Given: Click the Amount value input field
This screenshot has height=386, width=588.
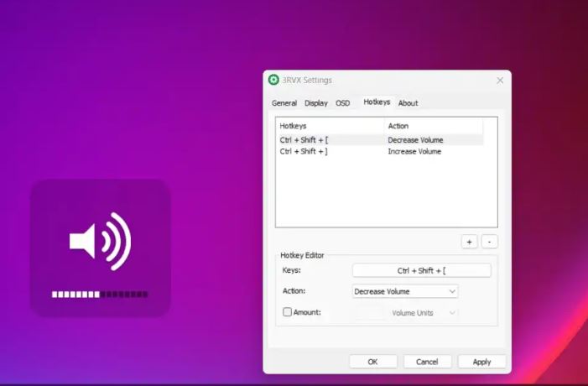Looking at the screenshot, I should [x=367, y=313].
